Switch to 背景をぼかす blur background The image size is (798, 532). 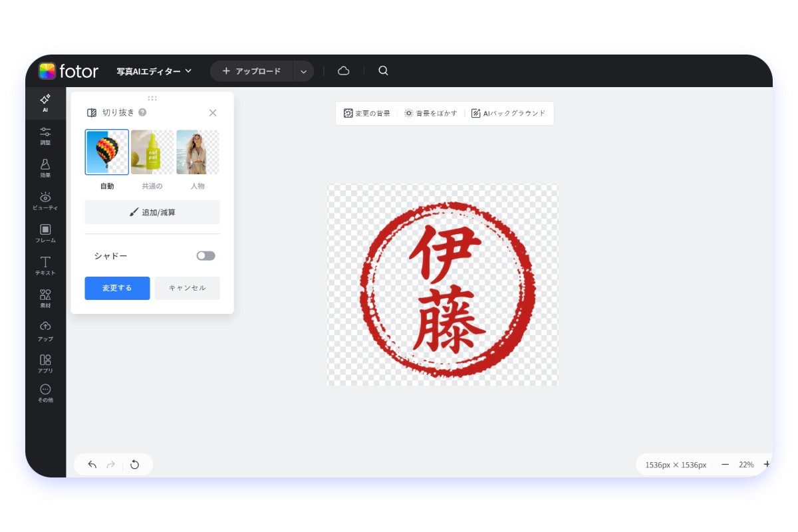430,113
